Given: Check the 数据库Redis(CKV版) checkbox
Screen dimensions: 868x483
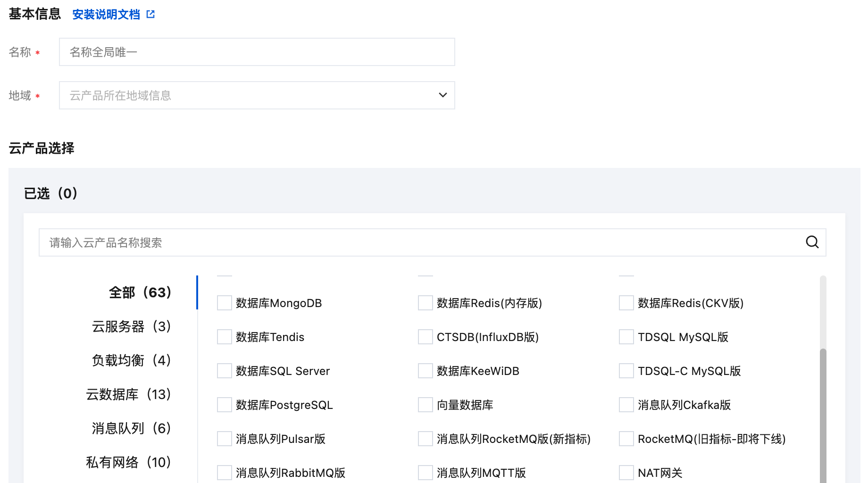Looking at the screenshot, I should pyautogui.click(x=626, y=303).
